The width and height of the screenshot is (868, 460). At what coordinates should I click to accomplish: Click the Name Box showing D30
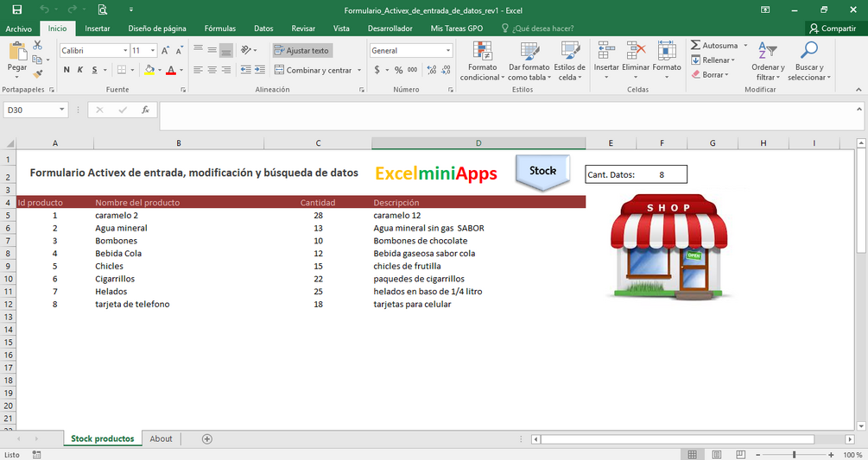tap(32, 110)
